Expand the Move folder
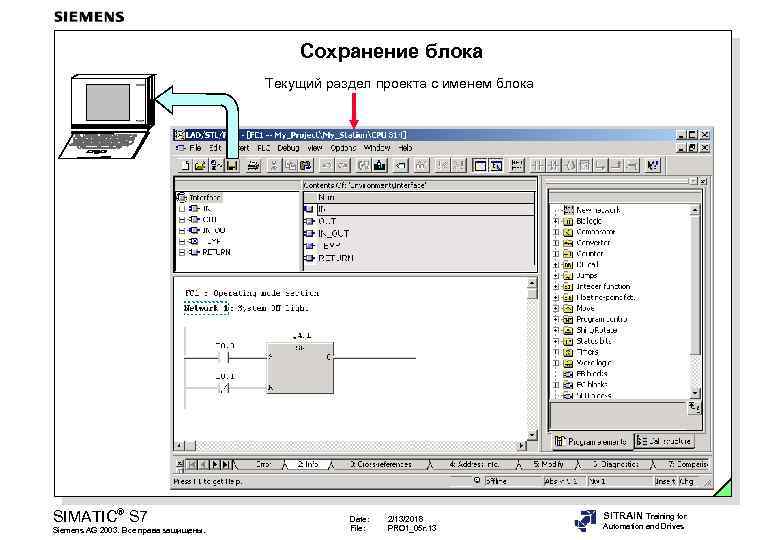This screenshot has width=780, height=540. tap(557, 308)
